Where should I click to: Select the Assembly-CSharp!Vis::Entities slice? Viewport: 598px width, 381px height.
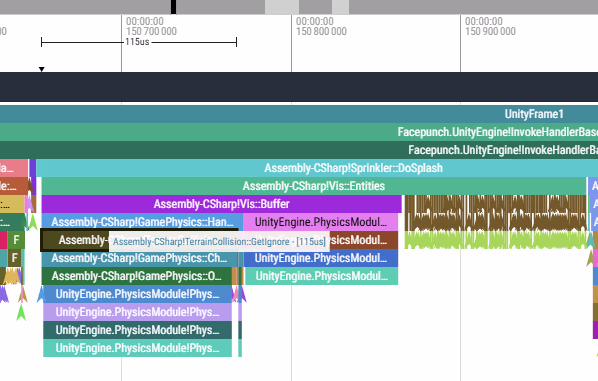(x=314, y=186)
